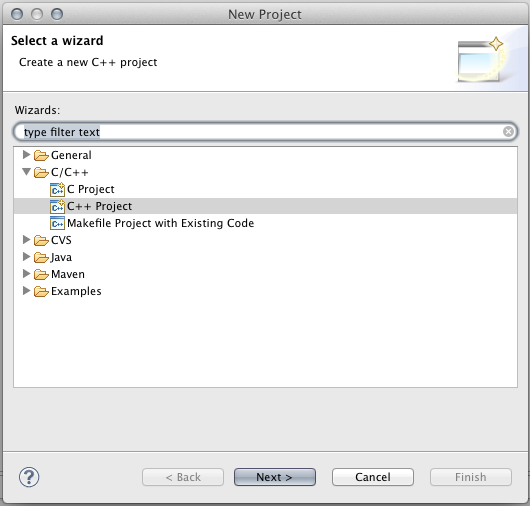
Task: Collapse the C/C++ category
Action: (26, 172)
